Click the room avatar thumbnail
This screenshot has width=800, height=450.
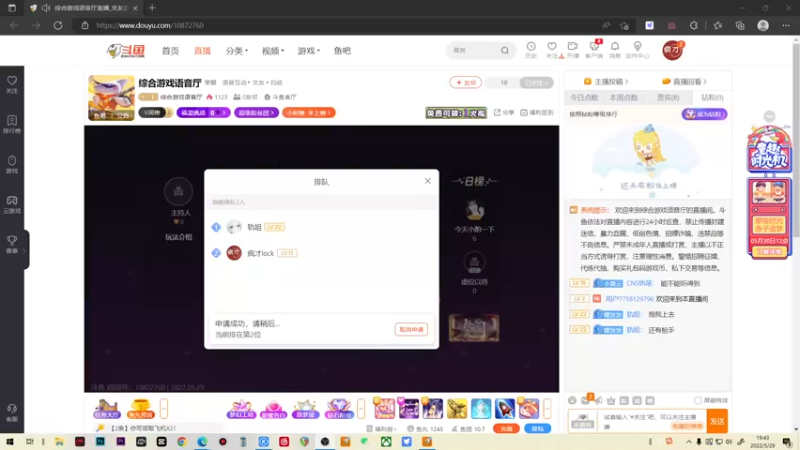111,98
